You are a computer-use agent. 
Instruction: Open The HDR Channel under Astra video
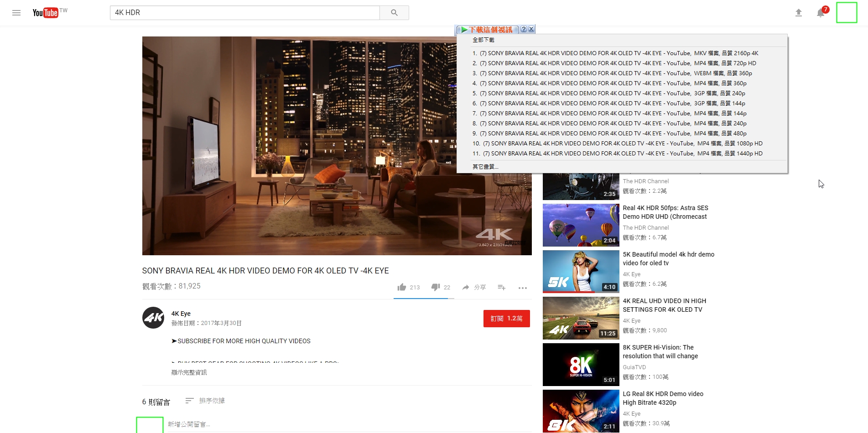[x=645, y=228]
